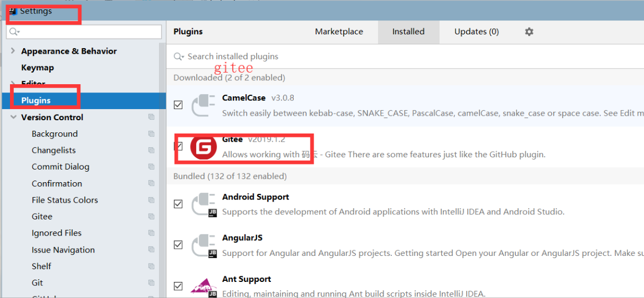This screenshot has width=644, height=298.
Task: Click the Downloaded (2 of 2 enabled) header
Action: pos(229,77)
